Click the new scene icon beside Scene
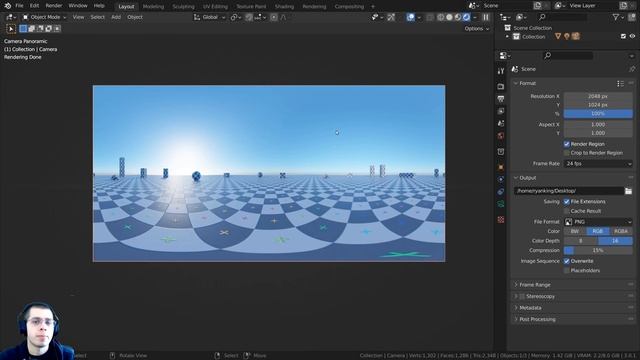Viewport: 640px width, 360px height. click(x=538, y=6)
